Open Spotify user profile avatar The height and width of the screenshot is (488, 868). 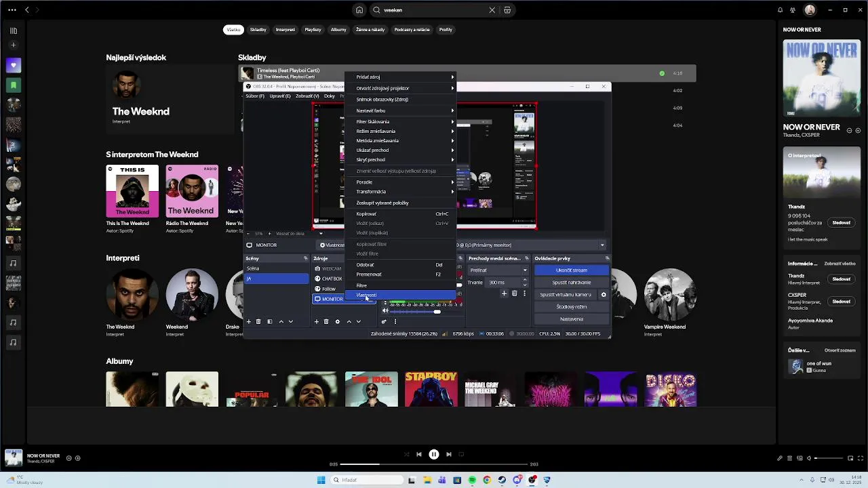810,10
